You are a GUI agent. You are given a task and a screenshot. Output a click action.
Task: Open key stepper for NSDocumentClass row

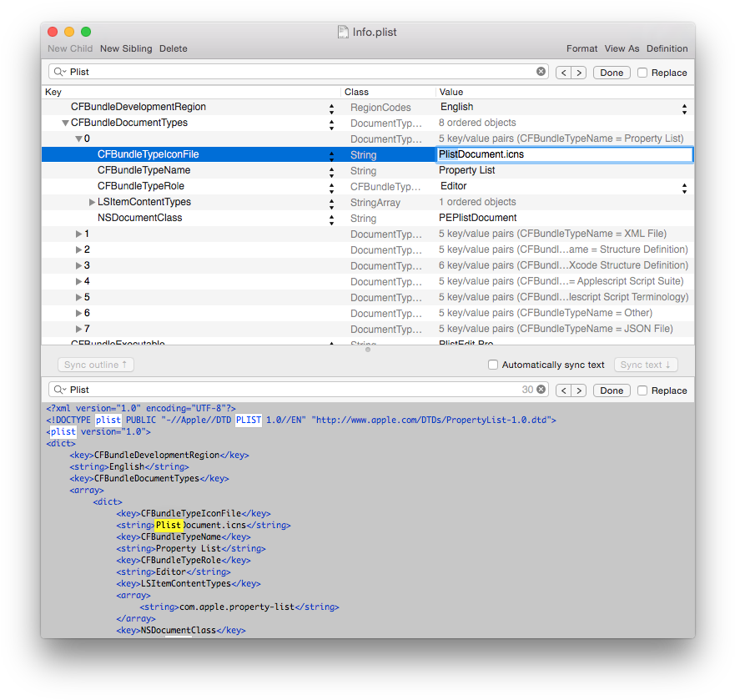tap(331, 220)
